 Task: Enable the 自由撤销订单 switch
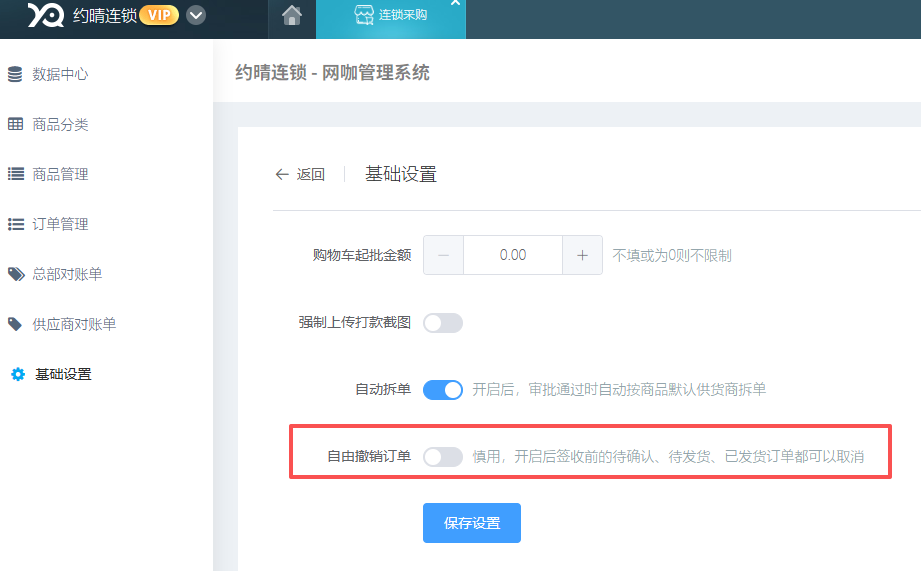tap(443, 457)
